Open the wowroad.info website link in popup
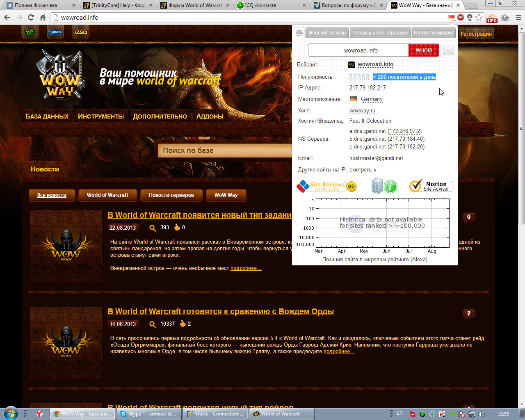The height and width of the screenshot is (420, 525). point(375,64)
